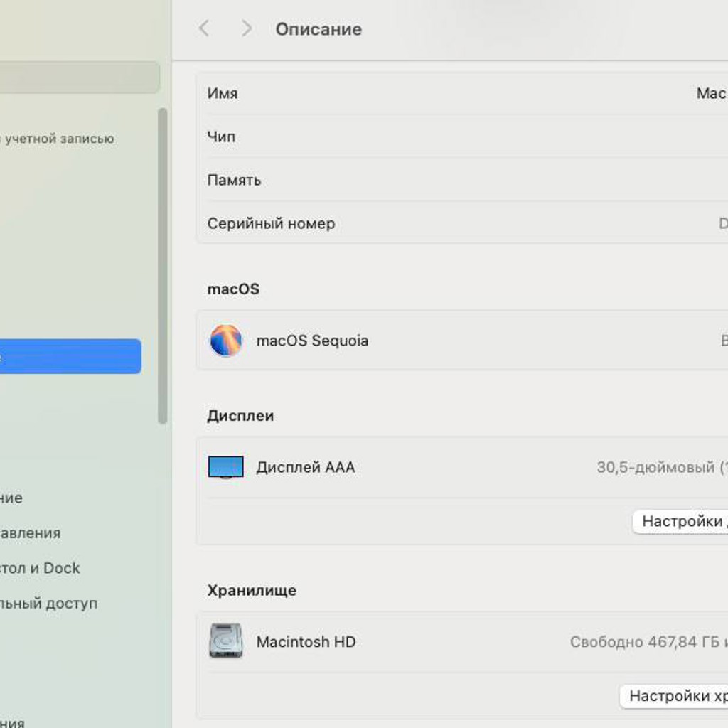Click the 'Macintosh HD' label
Viewport: 728px width, 728px height.
pyautogui.click(x=306, y=642)
